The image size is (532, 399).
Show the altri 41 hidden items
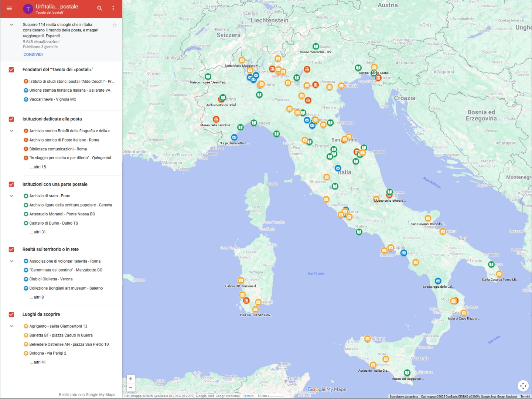pos(38,362)
